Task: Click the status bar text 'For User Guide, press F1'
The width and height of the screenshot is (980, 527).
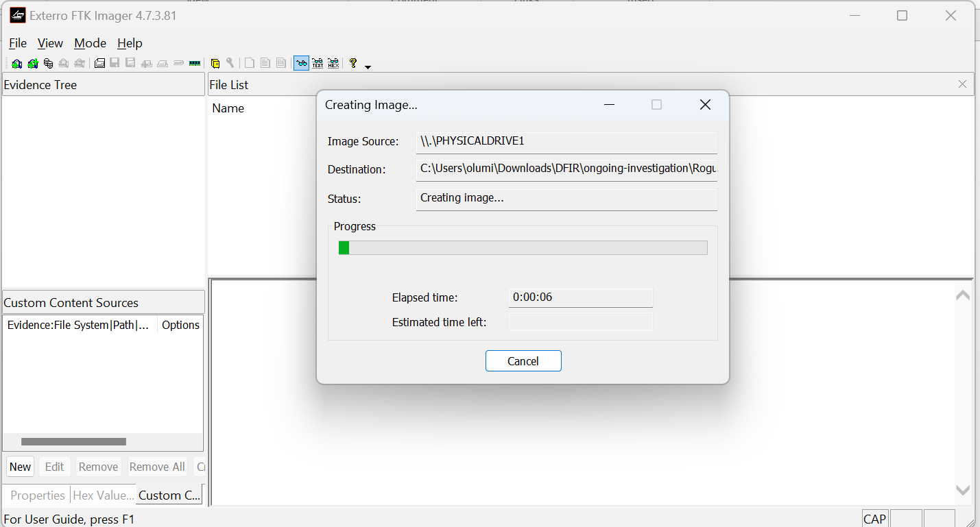Action: 69,519
